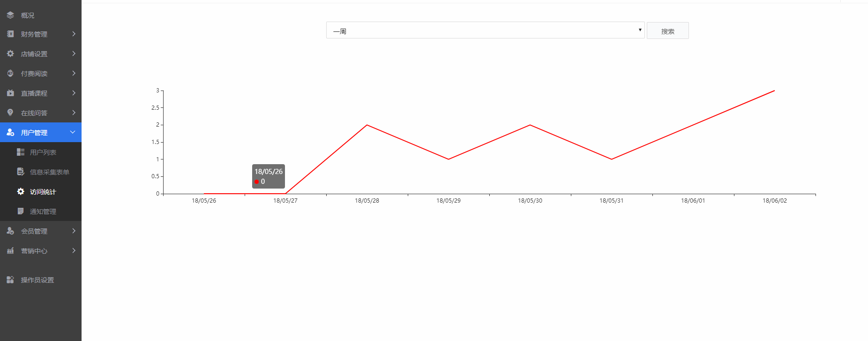868x341 pixels.
Task: Click the 财务管理 sidebar icon
Action: pyautogui.click(x=10, y=34)
